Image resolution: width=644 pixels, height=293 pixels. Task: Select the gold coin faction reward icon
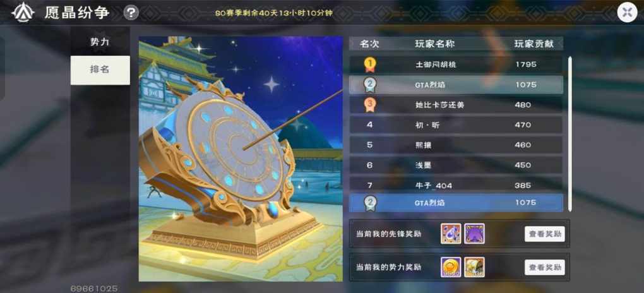tap(451, 267)
